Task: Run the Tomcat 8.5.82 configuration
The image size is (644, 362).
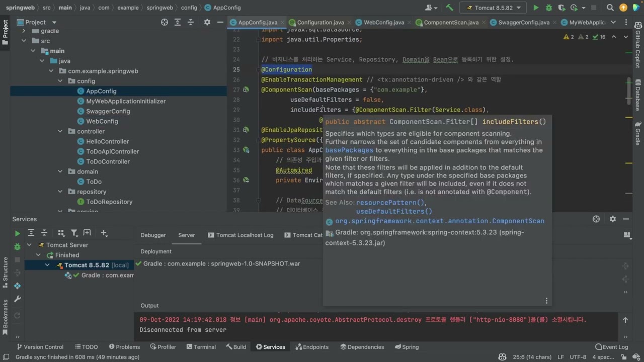Action: coord(536,8)
